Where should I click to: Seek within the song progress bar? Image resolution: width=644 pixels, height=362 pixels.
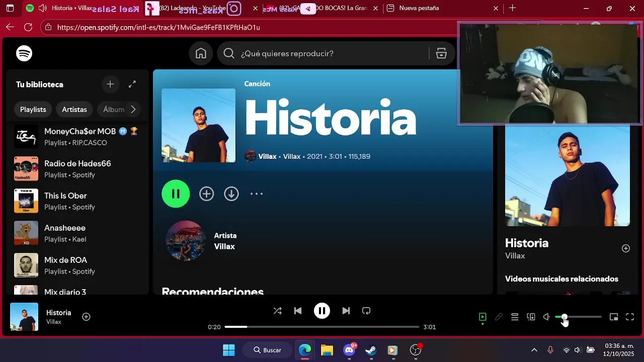pos(322,327)
